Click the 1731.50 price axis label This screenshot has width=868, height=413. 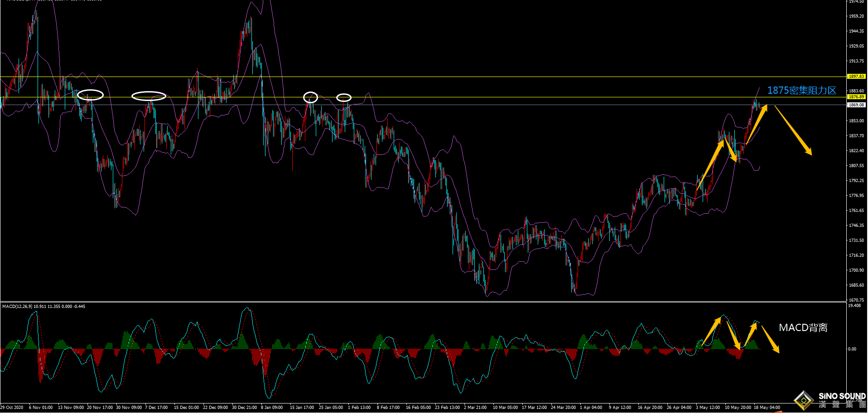[856, 240]
